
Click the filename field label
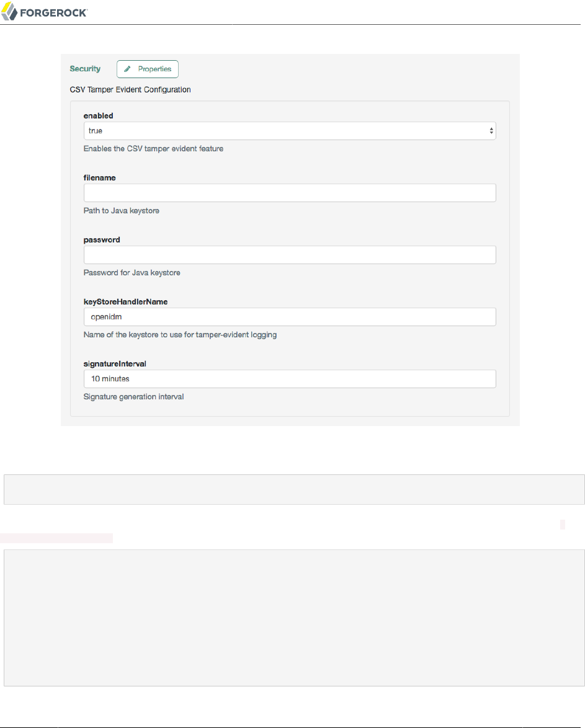point(100,178)
